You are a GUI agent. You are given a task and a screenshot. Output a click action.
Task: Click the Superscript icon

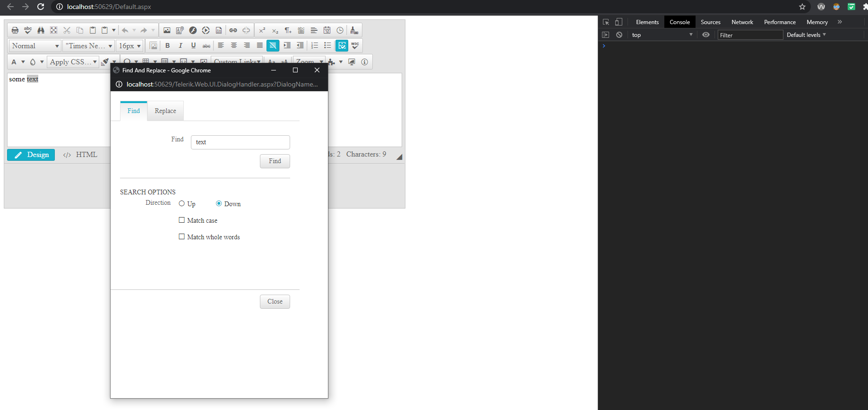coord(262,30)
